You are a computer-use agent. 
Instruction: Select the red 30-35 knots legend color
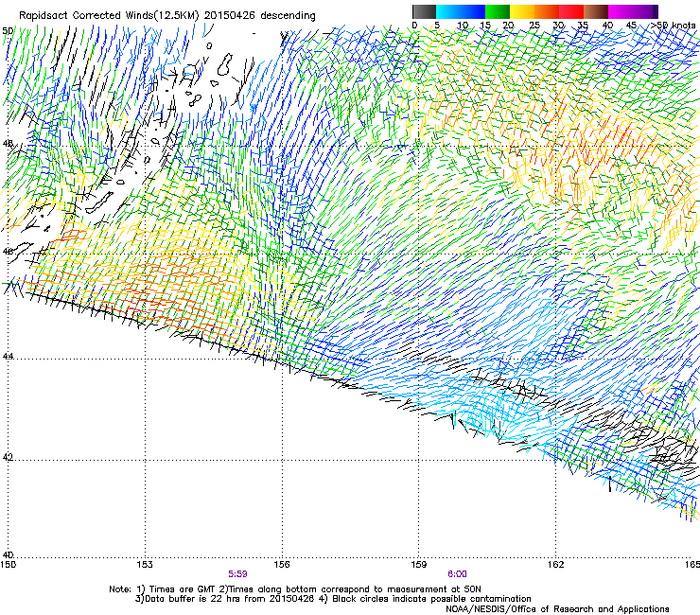571,11
